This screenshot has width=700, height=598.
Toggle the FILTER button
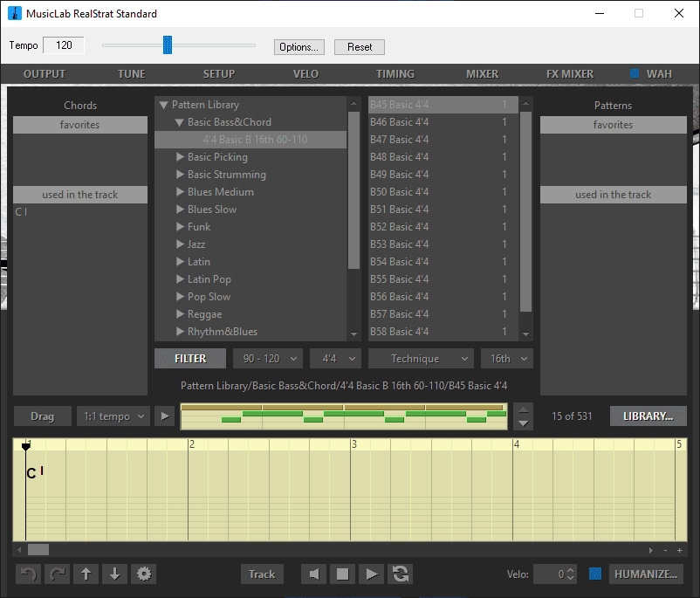(x=190, y=359)
